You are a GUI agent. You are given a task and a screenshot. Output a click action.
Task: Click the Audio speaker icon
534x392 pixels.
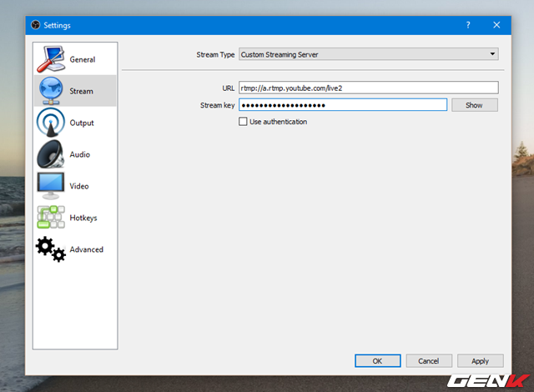pos(51,154)
